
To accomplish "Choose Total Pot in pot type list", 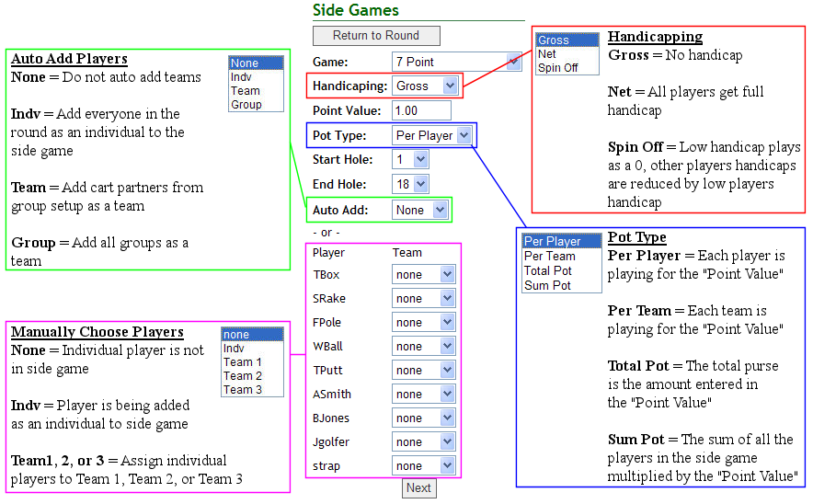I will [x=548, y=270].
